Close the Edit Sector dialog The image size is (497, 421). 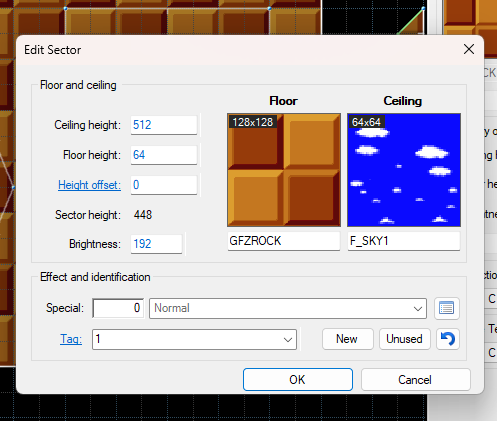(469, 49)
